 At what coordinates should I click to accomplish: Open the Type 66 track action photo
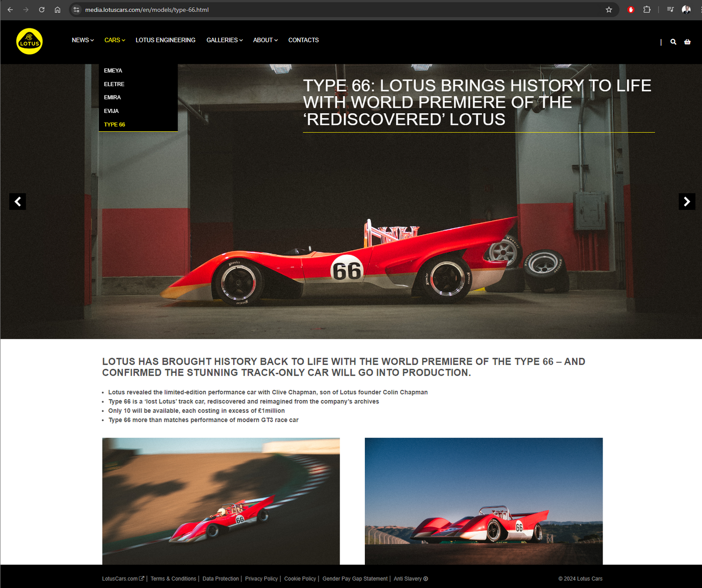point(221,501)
